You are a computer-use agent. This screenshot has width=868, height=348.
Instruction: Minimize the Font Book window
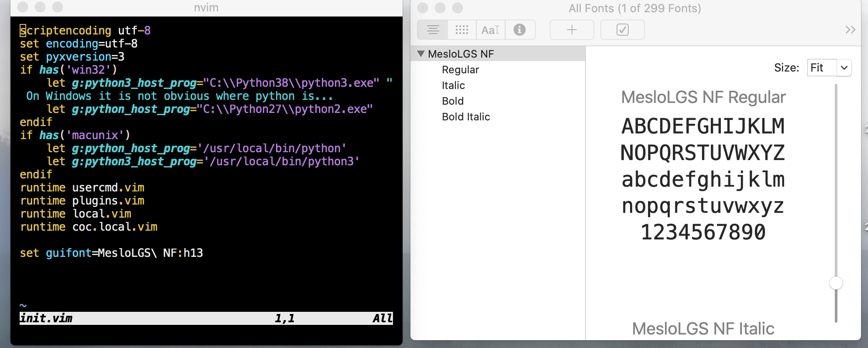[x=440, y=8]
